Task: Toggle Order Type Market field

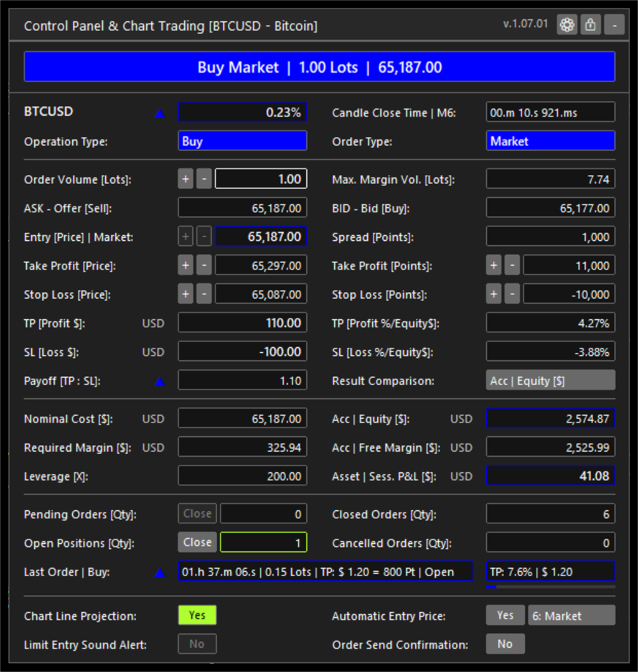Action: coord(550,141)
